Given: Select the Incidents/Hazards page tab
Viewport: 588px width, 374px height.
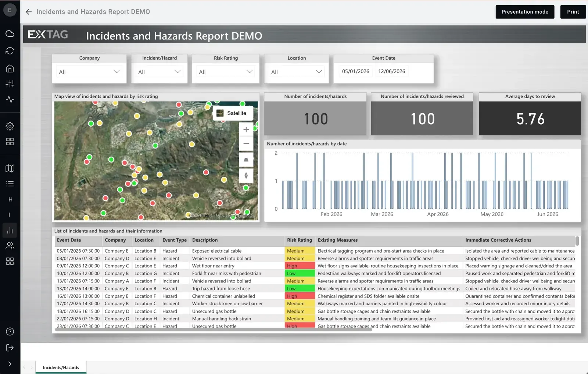Looking at the screenshot, I should [x=61, y=367].
